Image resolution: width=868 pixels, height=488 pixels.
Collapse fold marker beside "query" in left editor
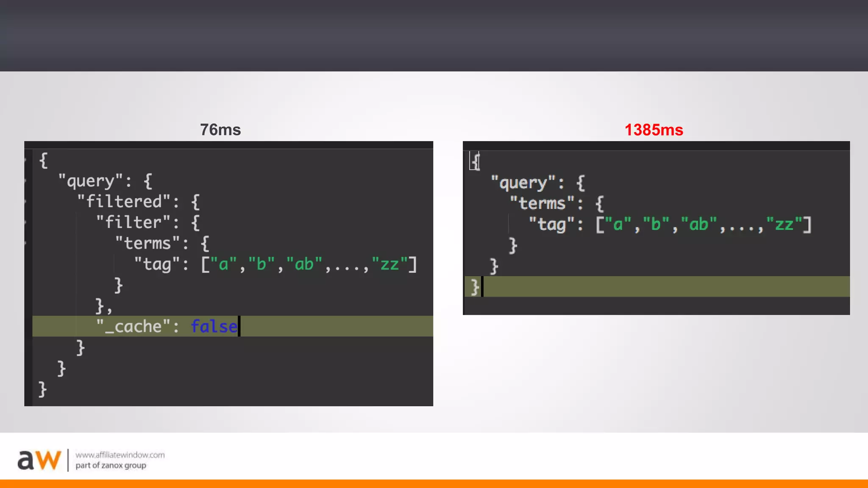pyautogui.click(x=26, y=181)
